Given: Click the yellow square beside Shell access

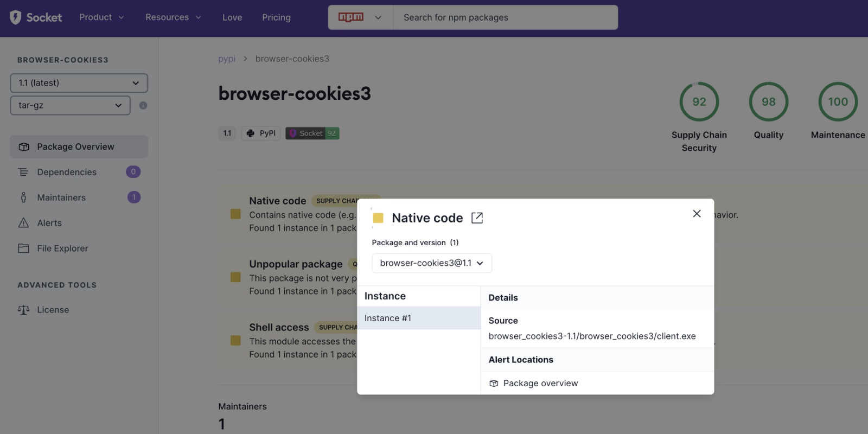Looking at the screenshot, I should [235, 340].
